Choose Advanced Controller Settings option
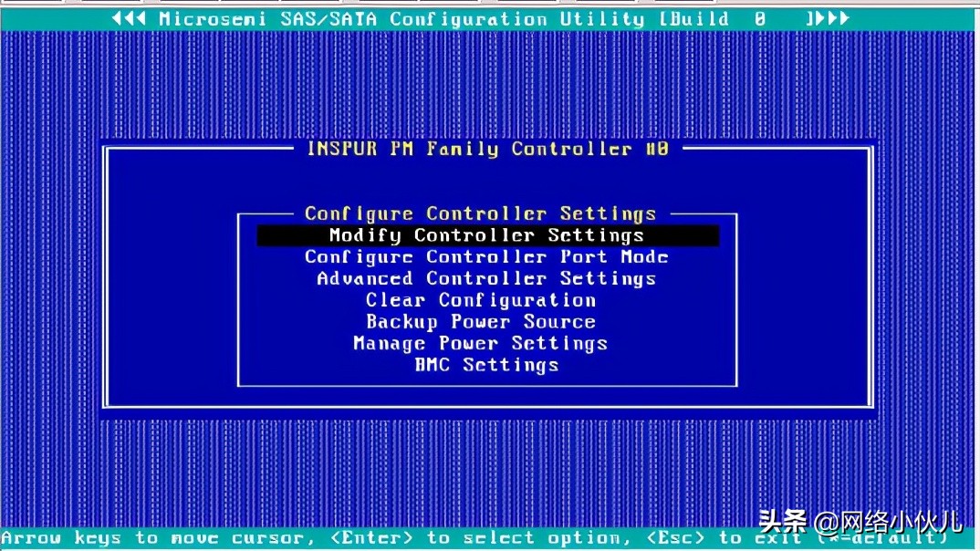This screenshot has height=551, width=980. tap(486, 278)
